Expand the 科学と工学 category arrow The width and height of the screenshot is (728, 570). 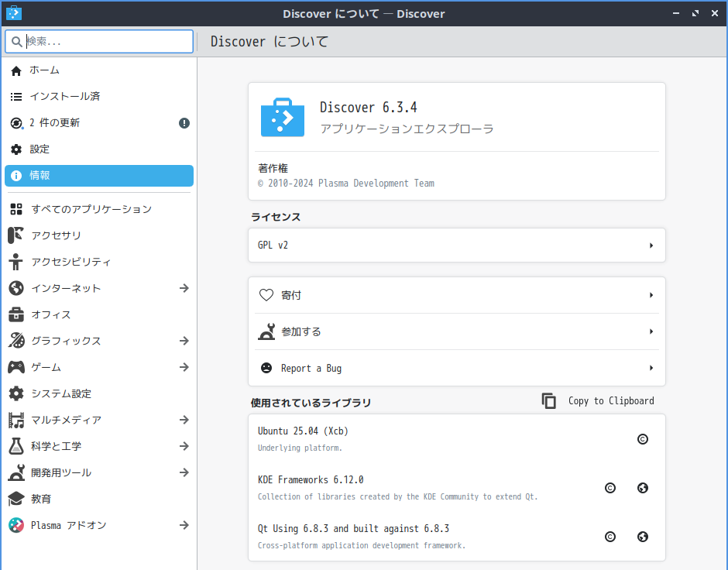184,447
